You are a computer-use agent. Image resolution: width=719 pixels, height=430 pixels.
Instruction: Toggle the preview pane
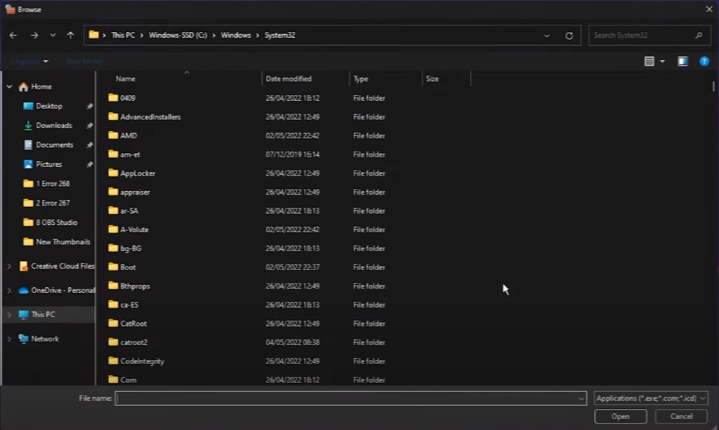point(683,61)
